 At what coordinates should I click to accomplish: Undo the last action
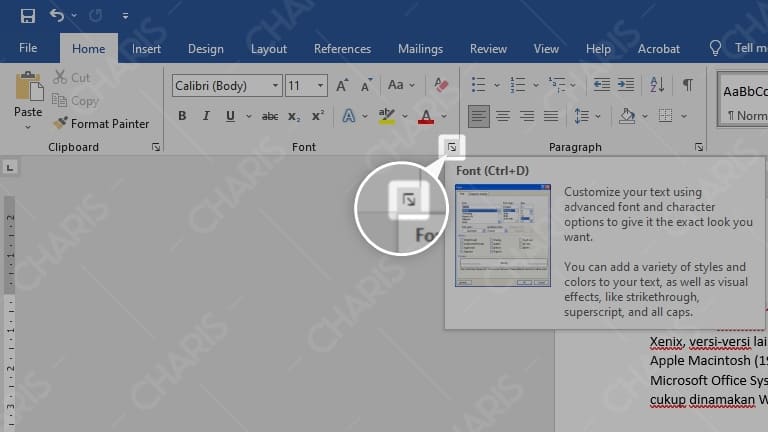click(x=57, y=16)
